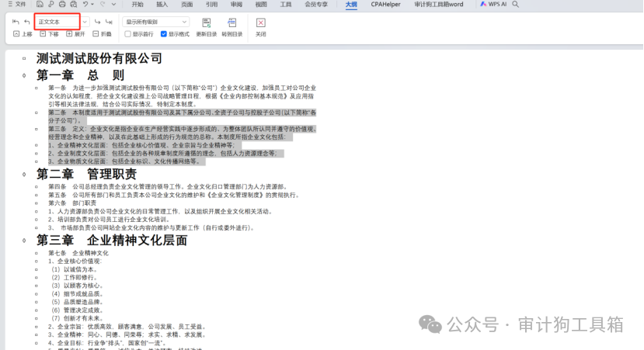Click line （1）以诚信为本
This screenshot has height=350, width=644.
[75, 269]
